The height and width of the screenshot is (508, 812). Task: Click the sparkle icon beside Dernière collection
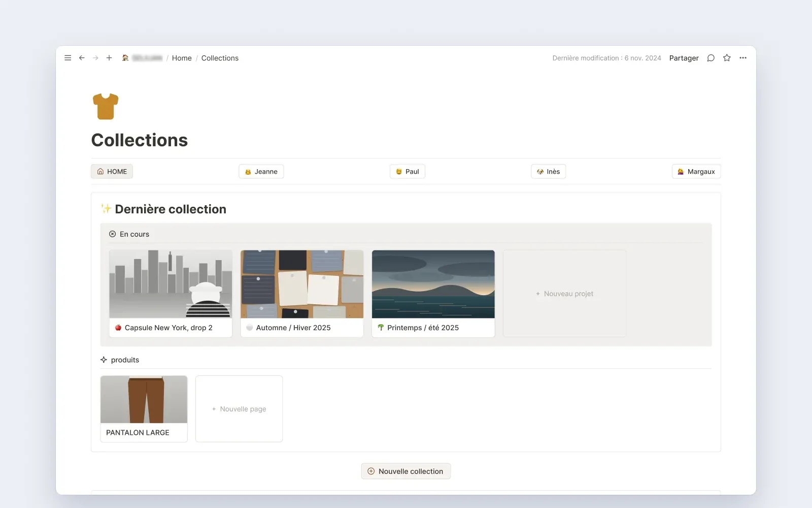[106, 209]
